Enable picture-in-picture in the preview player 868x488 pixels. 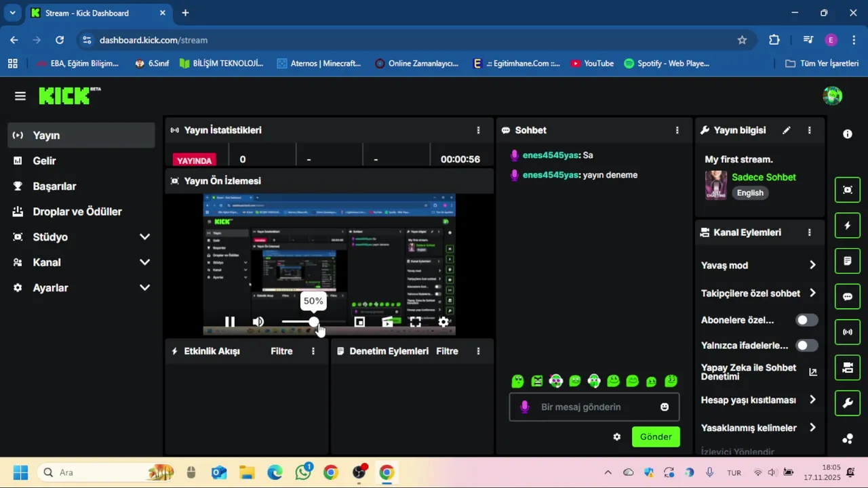[359, 322]
